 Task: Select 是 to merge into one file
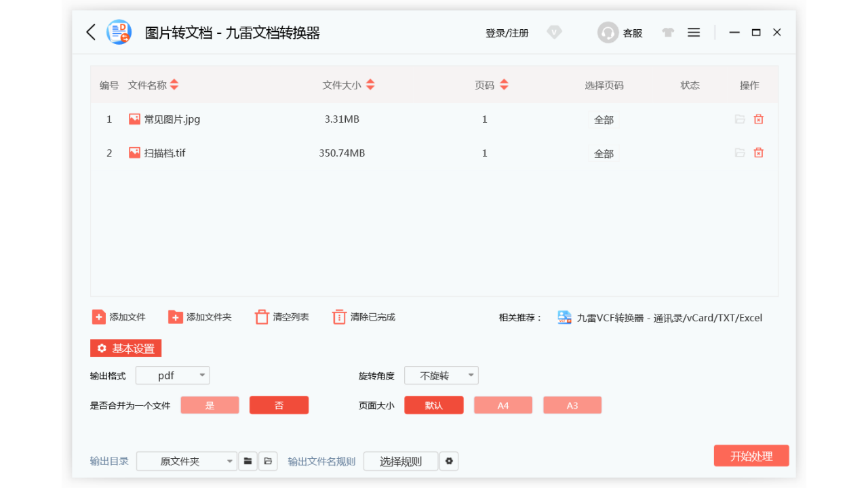(210, 405)
